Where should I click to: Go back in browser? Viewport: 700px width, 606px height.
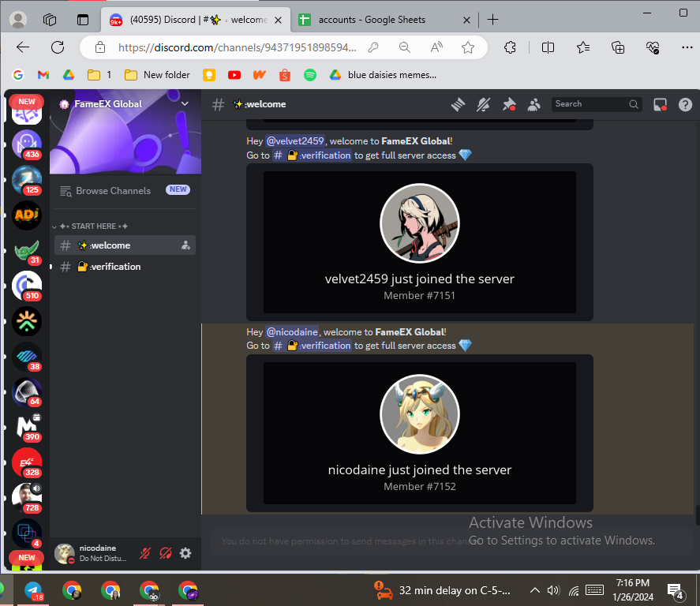point(22,47)
